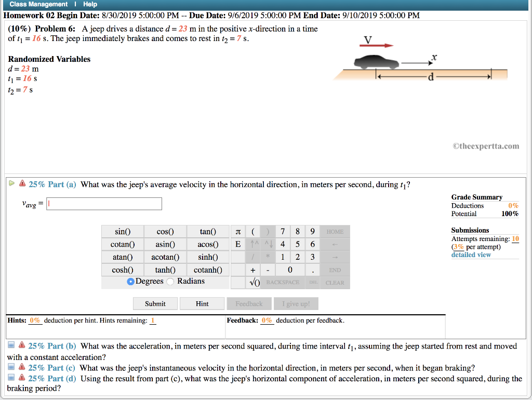Viewport: 532px width, 400px height.
Task: Click the E constant key on the keypad
Action: (237, 244)
